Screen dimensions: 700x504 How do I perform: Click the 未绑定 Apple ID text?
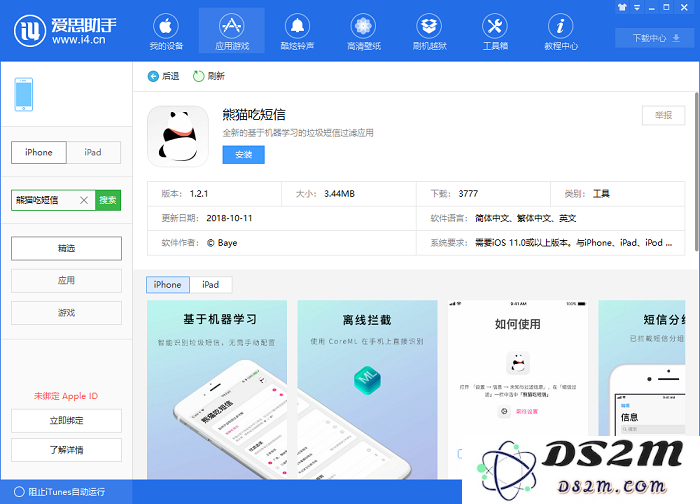pos(66,396)
